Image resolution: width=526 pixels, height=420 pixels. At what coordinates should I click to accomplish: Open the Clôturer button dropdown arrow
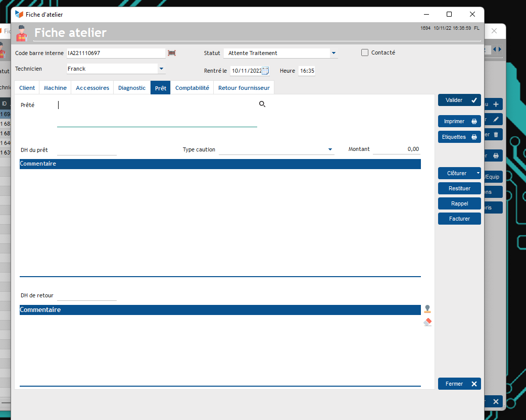pyautogui.click(x=478, y=173)
